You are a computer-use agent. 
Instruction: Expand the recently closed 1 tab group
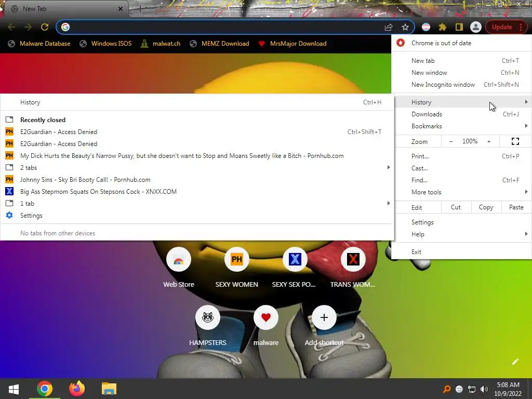click(197, 204)
